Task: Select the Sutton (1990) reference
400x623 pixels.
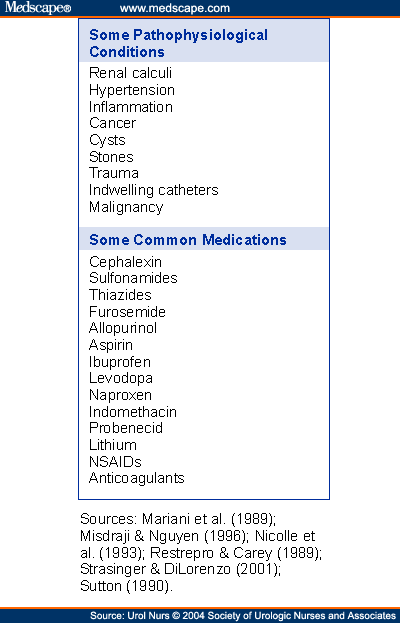Action: [126, 586]
